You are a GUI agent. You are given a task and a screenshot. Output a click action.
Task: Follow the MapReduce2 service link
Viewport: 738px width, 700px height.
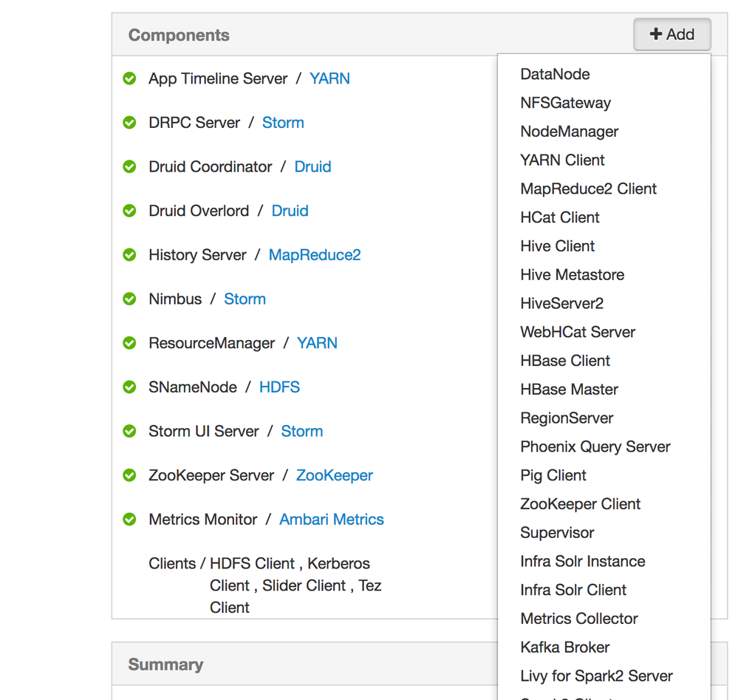(x=315, y=255)
